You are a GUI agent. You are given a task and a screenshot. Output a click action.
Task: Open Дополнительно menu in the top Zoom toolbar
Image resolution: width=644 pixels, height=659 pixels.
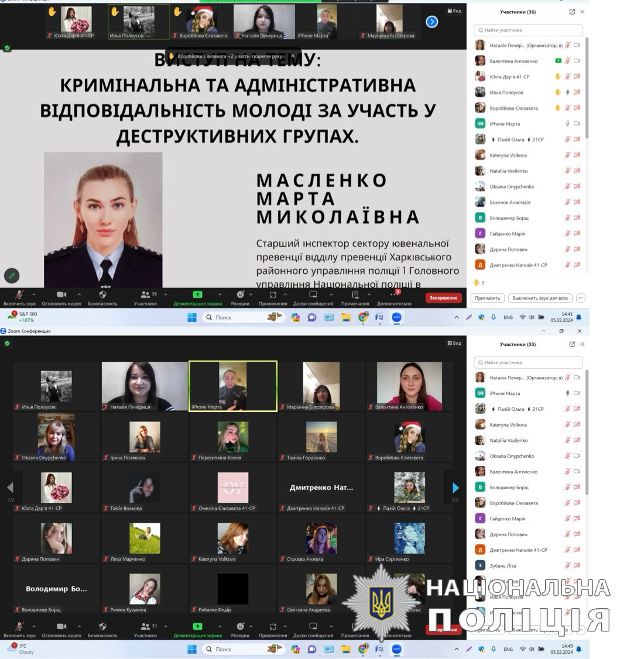394,297
